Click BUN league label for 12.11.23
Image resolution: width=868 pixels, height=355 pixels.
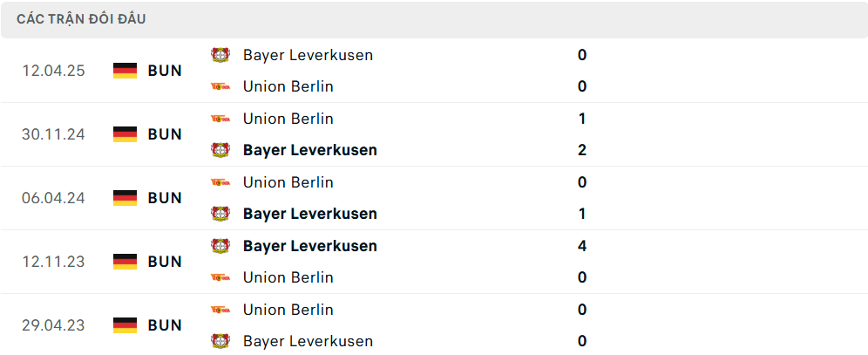[165, 262]
